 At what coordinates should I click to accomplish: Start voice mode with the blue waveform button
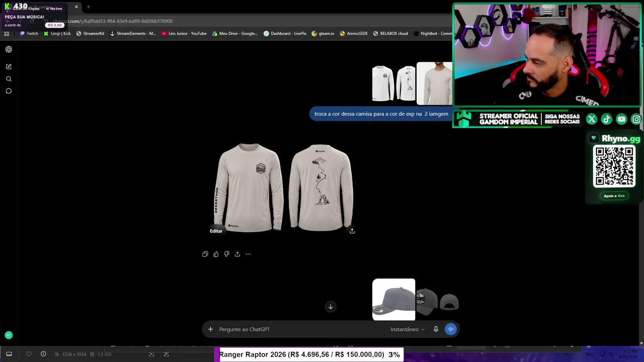tap(451, 329)
